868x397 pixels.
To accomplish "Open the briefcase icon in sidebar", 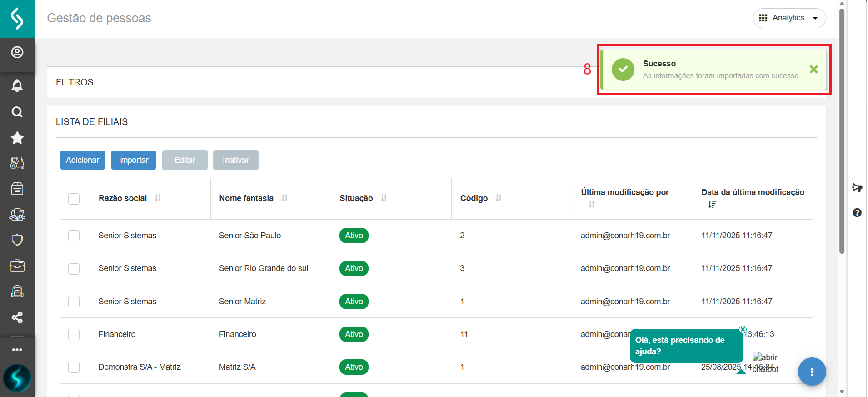I will 17,266.
